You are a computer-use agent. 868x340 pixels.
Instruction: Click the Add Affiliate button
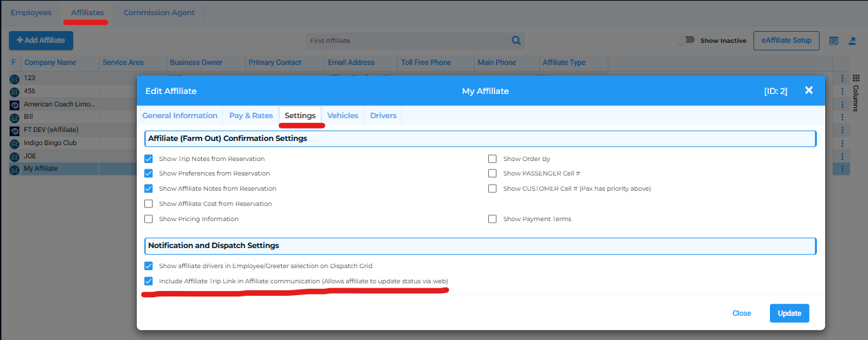[41, 40]
